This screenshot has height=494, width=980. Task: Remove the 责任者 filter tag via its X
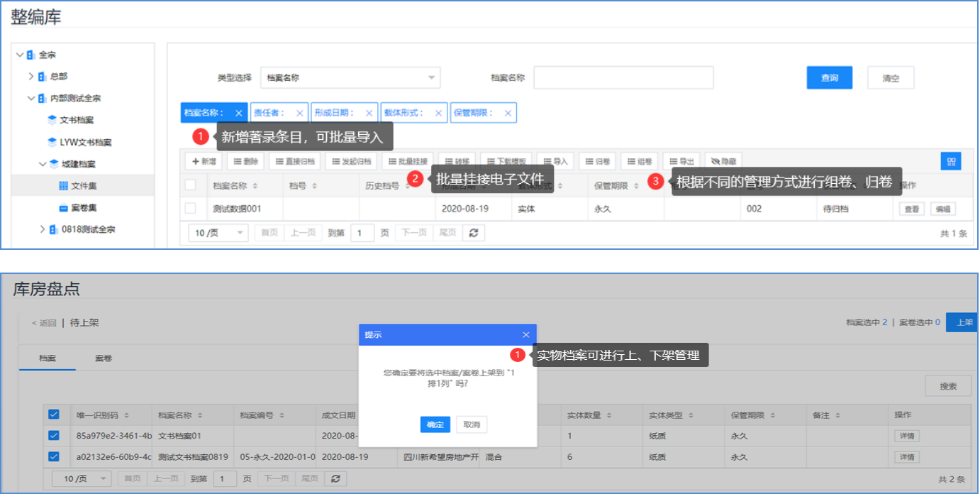pos(299,113)
